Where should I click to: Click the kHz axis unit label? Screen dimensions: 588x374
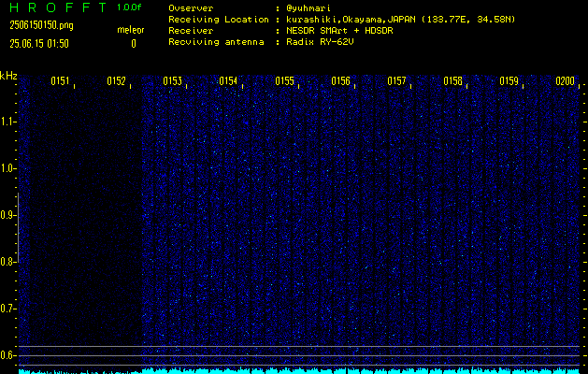pos(8,76)
